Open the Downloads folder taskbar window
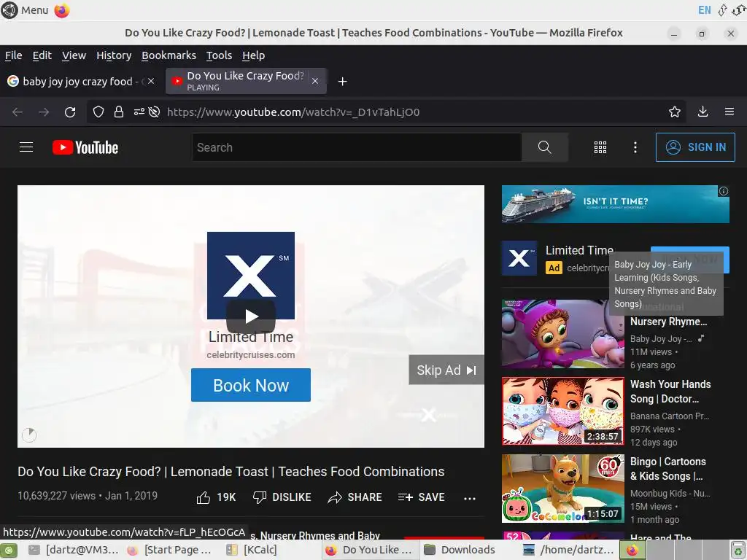This screenshot has width=747, height=560. tap(460, 550)
